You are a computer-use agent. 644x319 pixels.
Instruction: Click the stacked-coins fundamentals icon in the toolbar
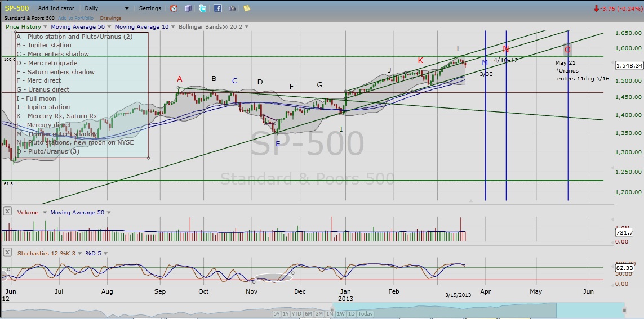188,8
